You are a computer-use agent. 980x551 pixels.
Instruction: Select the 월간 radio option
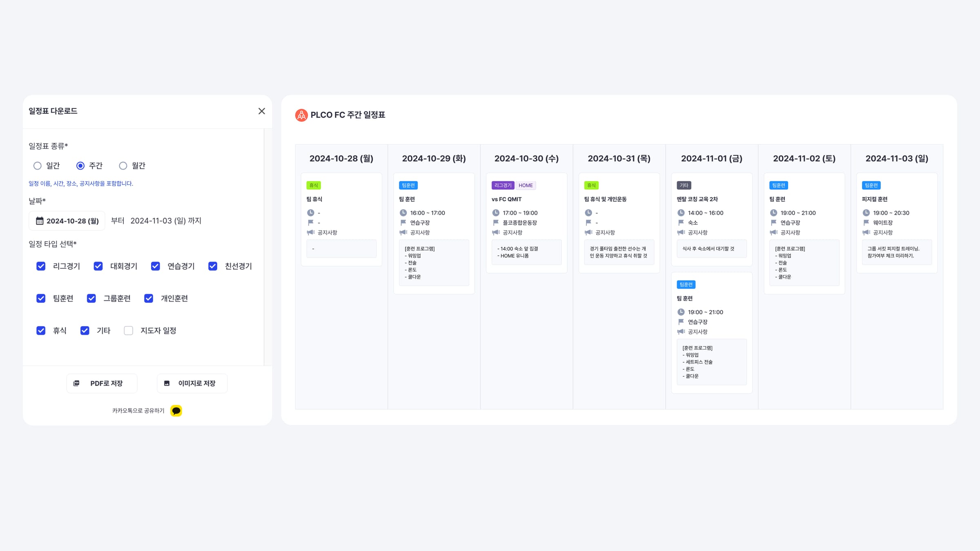(x=123, y=166)
